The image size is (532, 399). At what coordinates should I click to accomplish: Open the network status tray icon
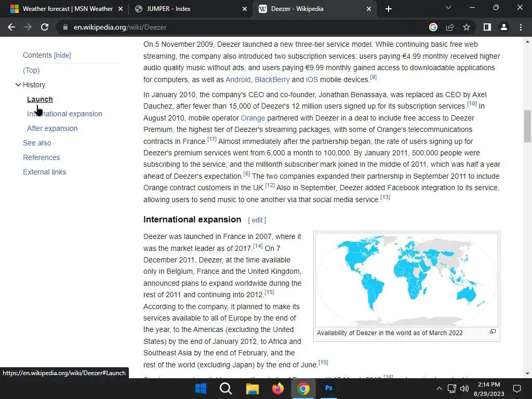click(x=452, y=389)
